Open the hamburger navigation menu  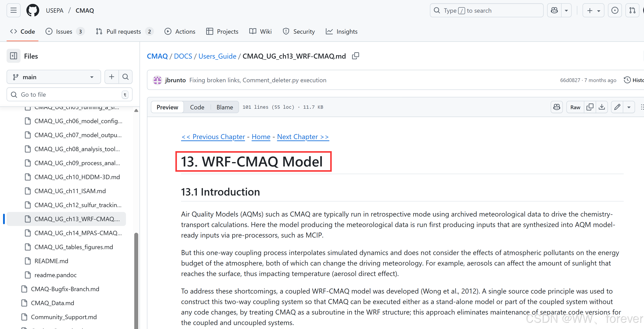[14, 10]
